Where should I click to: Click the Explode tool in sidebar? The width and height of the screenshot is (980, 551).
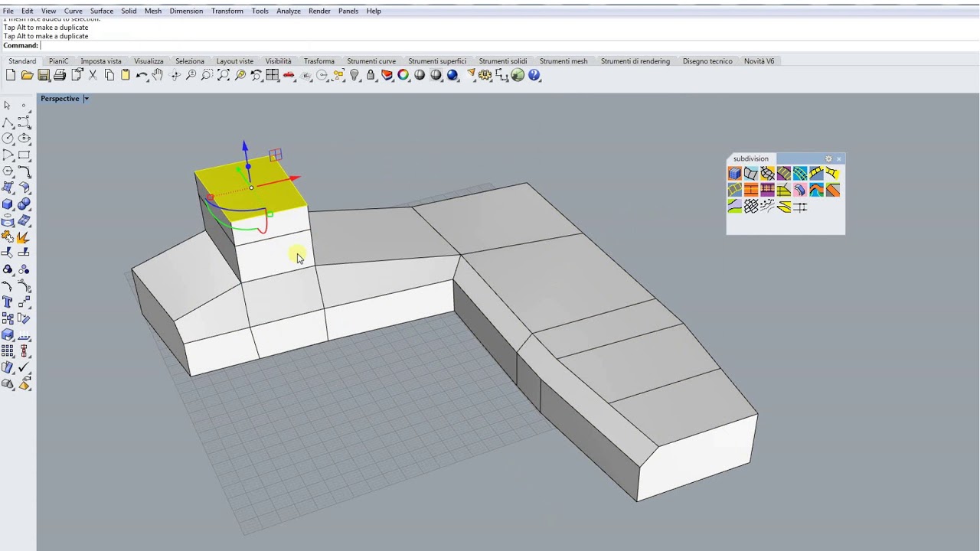pos(24,237)
